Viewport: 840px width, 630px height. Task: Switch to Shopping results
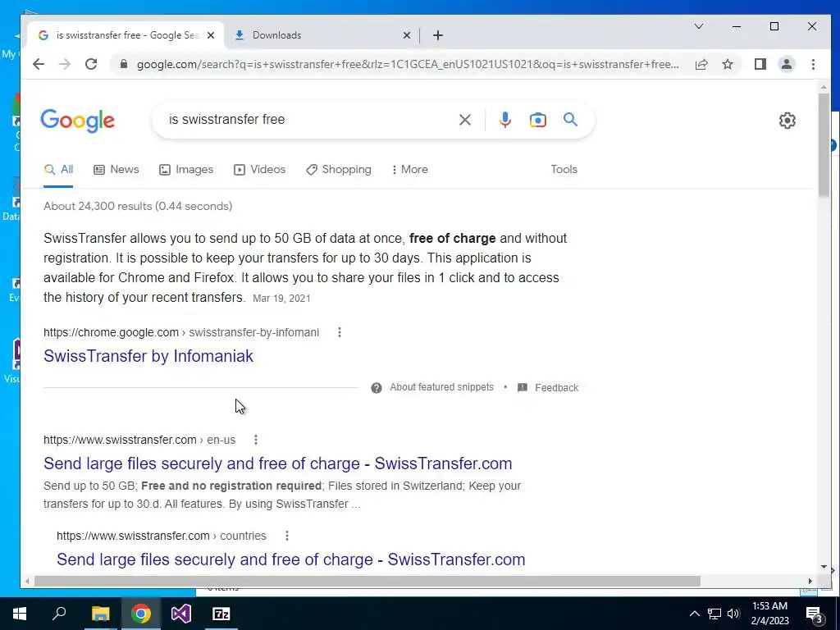[339, 169]
